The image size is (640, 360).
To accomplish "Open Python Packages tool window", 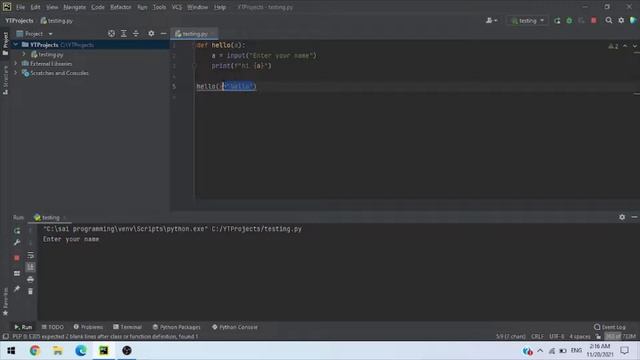I will click(x=176, y=327).
